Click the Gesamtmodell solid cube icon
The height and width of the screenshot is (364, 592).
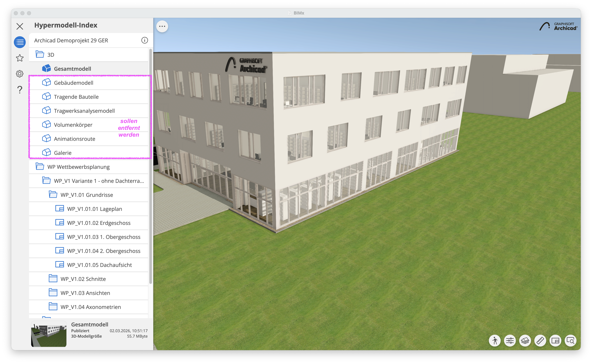[46, 68]
